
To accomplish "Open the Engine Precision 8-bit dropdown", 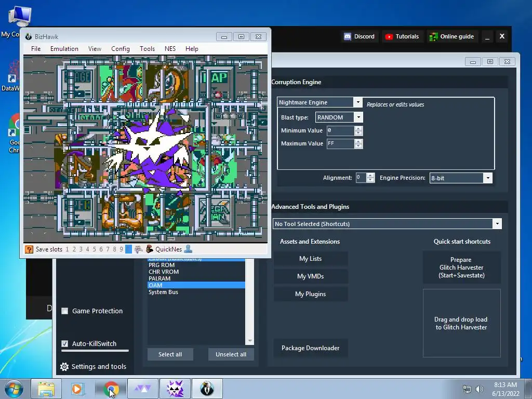I will 487,178.
